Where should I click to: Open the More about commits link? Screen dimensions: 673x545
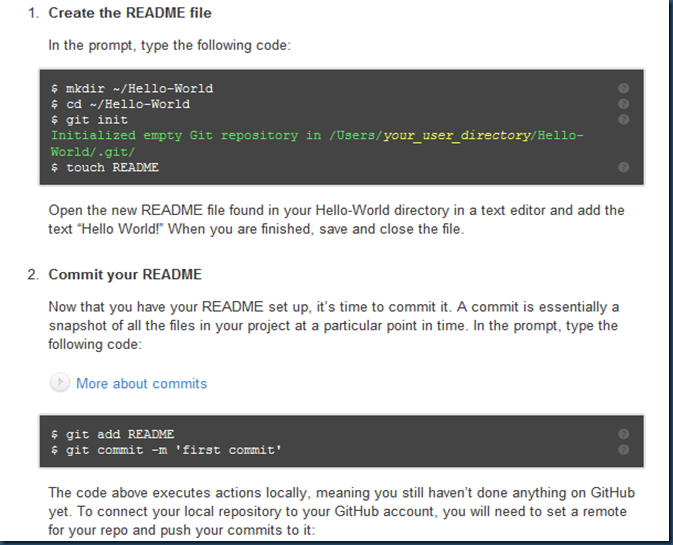141,384
